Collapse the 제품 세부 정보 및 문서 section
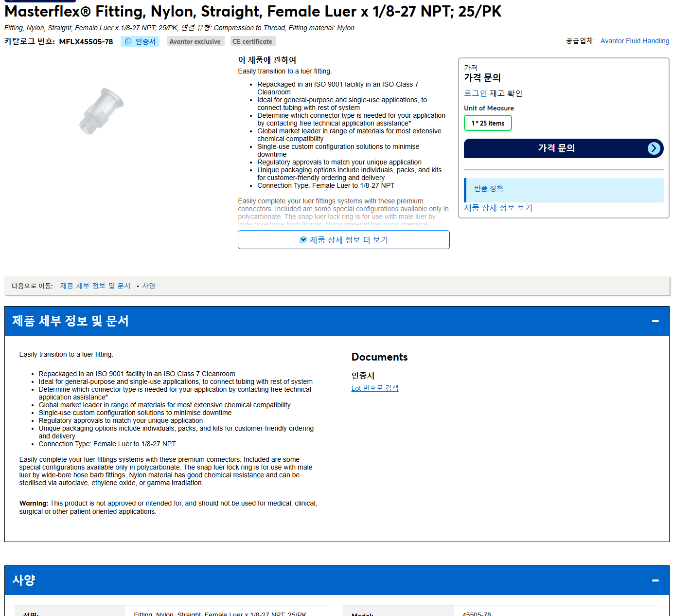Screen dimensions: 673x616 655,321
